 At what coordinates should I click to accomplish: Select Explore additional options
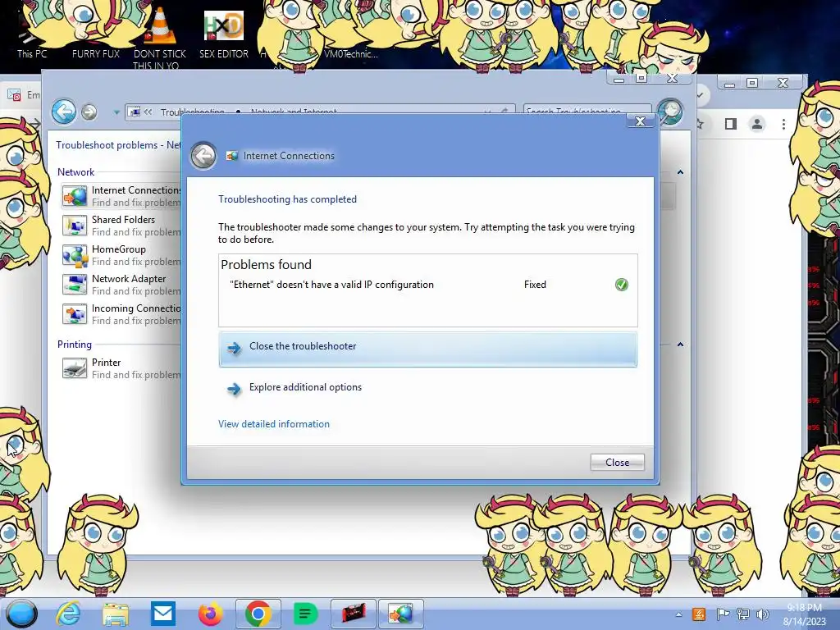coord(305,387)
